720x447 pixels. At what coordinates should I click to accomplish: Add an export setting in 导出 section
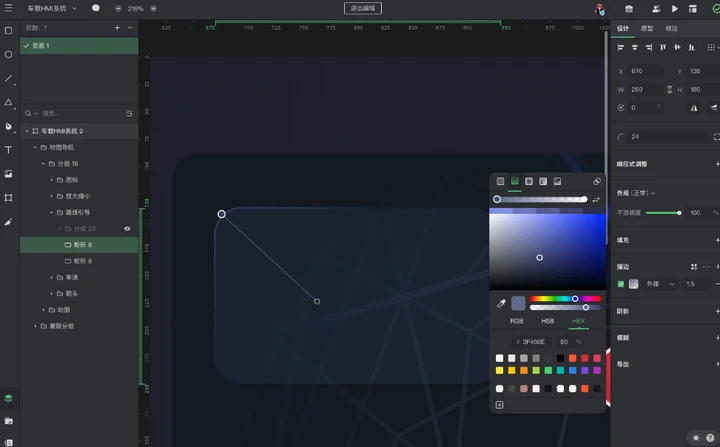coord(717,364)
